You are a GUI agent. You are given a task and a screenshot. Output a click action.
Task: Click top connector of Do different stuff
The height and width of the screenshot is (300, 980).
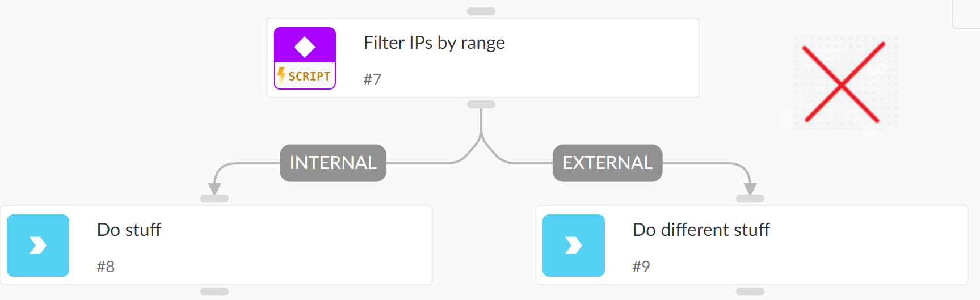point(750,198)
